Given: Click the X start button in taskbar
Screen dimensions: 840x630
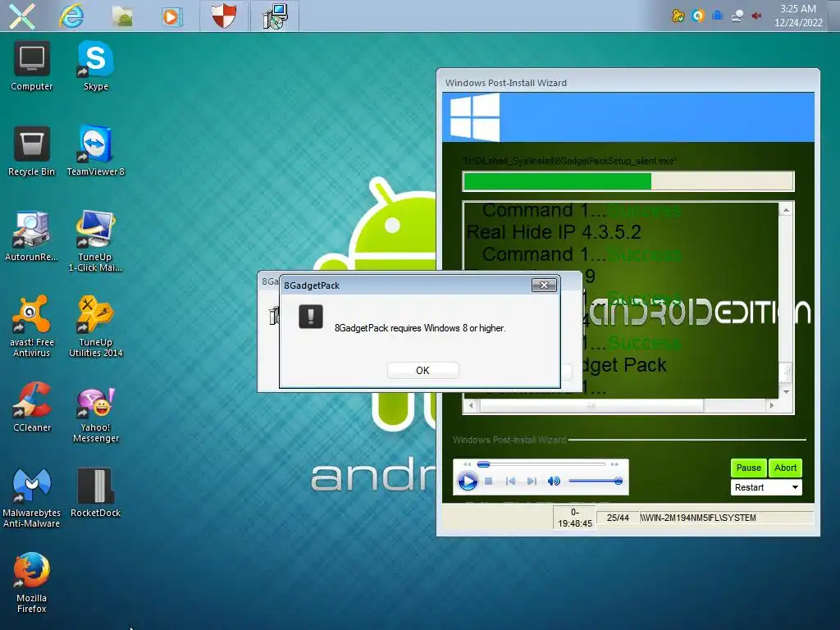Looking at the screenshot, I should tap(21, 16).
